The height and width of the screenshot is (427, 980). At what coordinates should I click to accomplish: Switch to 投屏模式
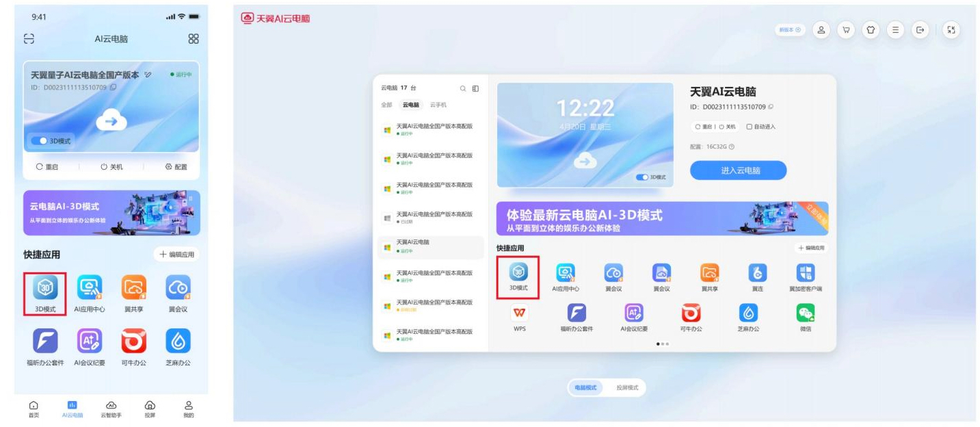627,387
